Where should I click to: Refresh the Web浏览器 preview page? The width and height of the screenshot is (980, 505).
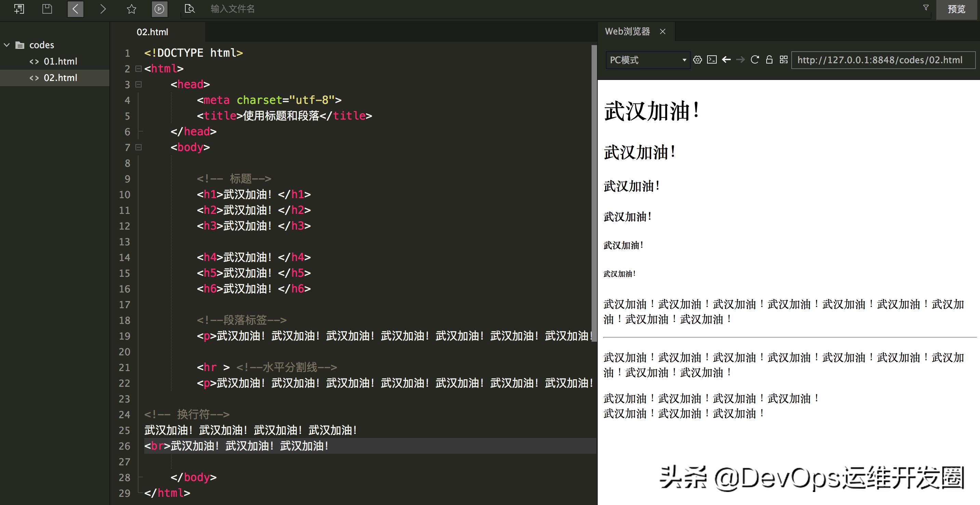click(754, 60)
